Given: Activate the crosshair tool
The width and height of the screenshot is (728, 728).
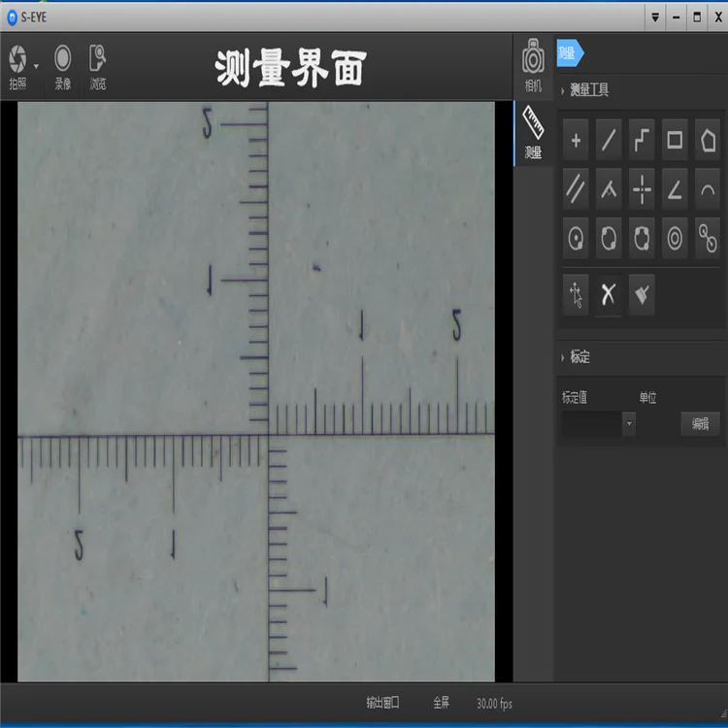Looking at the screenshot, I should click(x=642, y=189).
